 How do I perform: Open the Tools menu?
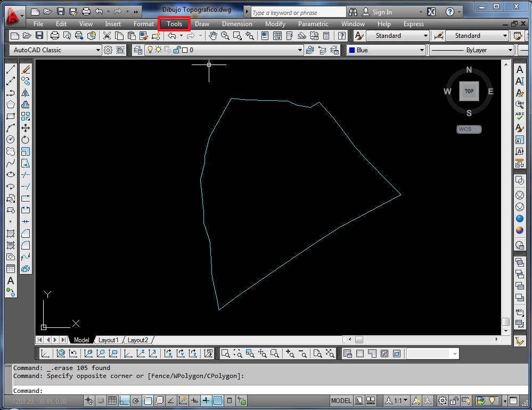[x=174, y=24]
